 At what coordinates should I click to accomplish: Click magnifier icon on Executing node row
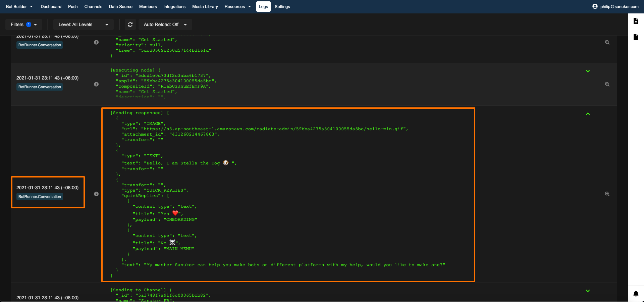click(x=607, y=84)
